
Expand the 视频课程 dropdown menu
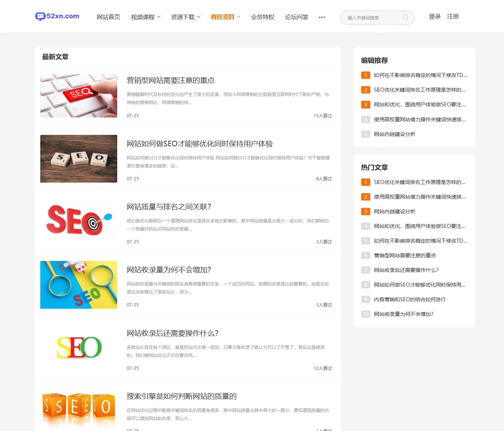click(145, 17)
